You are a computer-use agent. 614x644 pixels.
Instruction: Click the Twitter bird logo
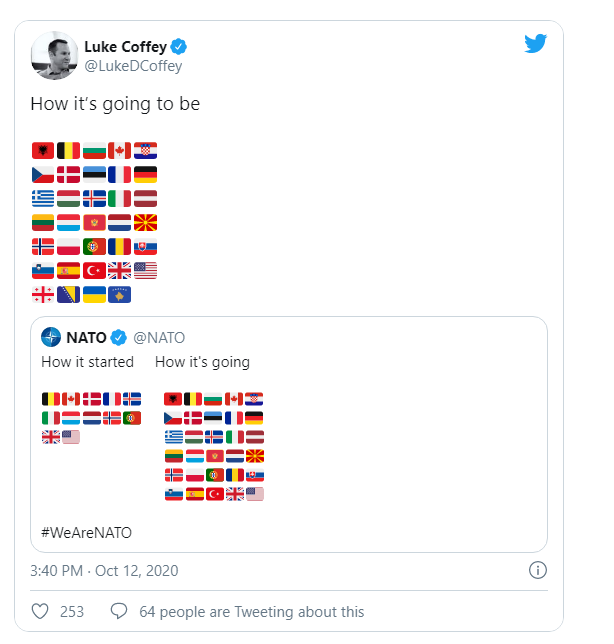pyautogui.click(x=536, y=43)
